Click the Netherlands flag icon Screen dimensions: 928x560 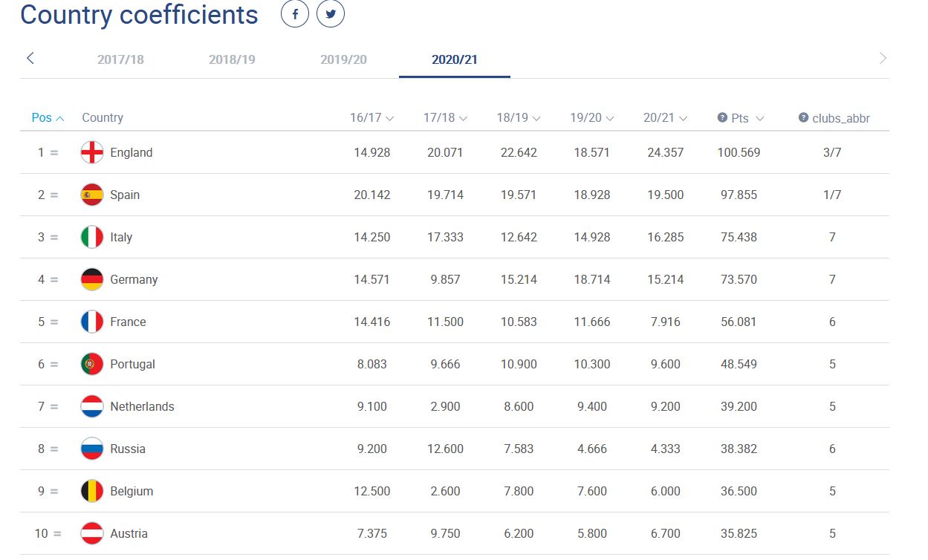(92, 406)
